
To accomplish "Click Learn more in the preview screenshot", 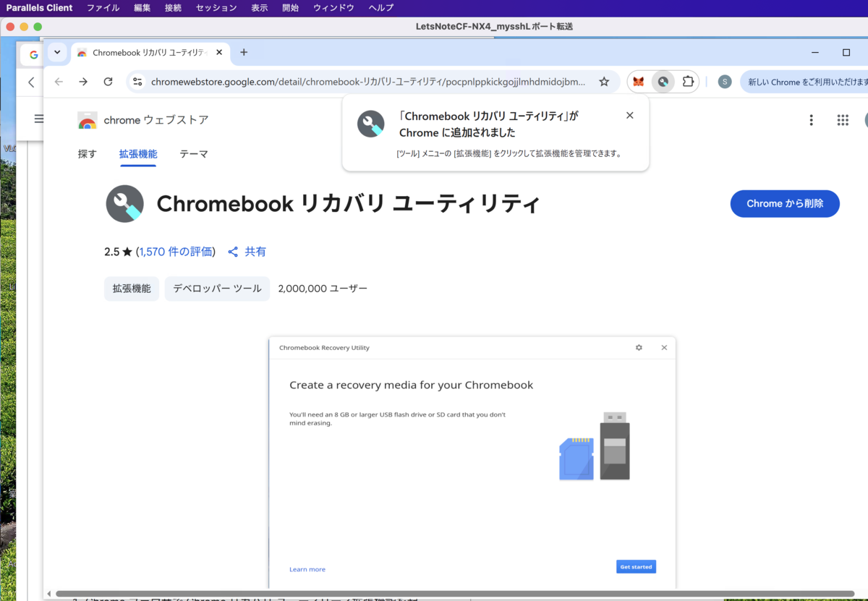I will [307, 569].
